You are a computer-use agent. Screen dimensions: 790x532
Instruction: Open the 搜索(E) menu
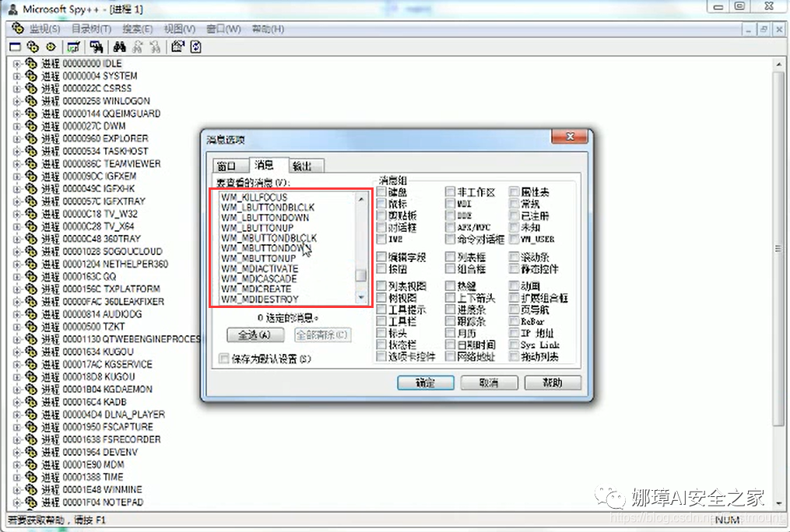138,29
